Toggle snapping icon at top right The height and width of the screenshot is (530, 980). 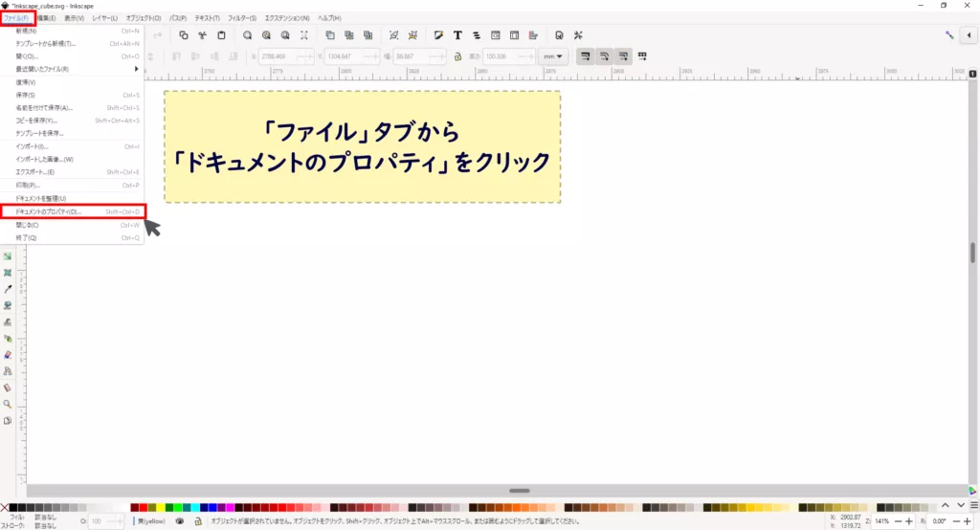[949, 35]
